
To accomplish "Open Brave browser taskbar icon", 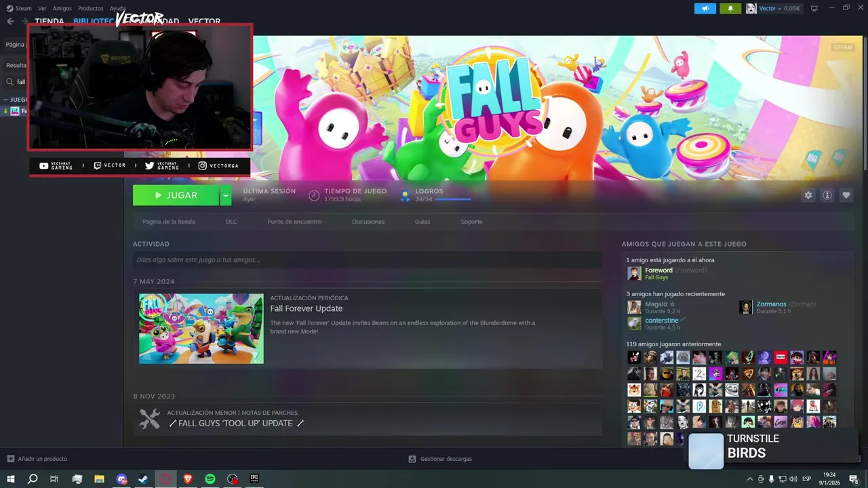I will coord(188,479).
